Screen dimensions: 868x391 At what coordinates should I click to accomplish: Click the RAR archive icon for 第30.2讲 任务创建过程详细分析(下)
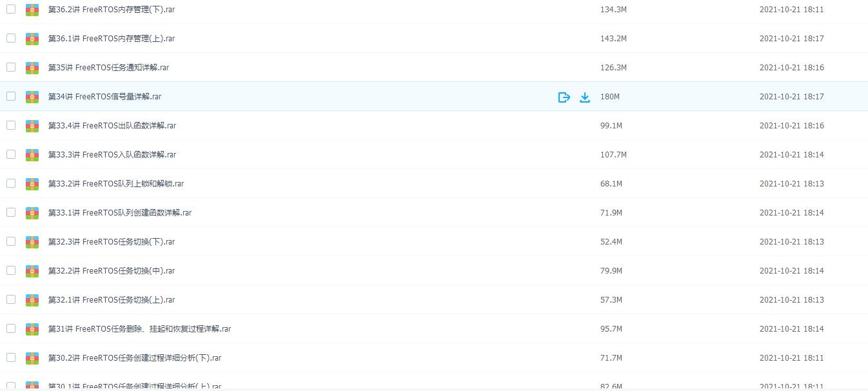(32, 358)
